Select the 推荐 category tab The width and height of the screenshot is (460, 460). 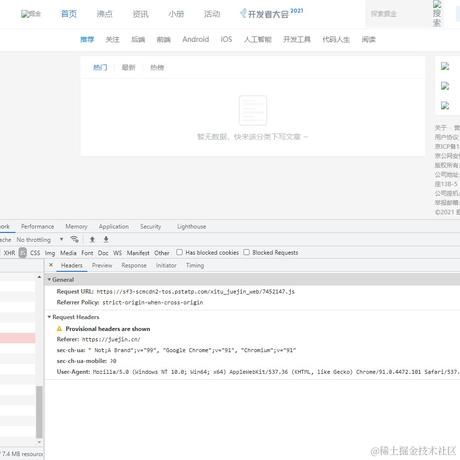[x=87, y=40]
